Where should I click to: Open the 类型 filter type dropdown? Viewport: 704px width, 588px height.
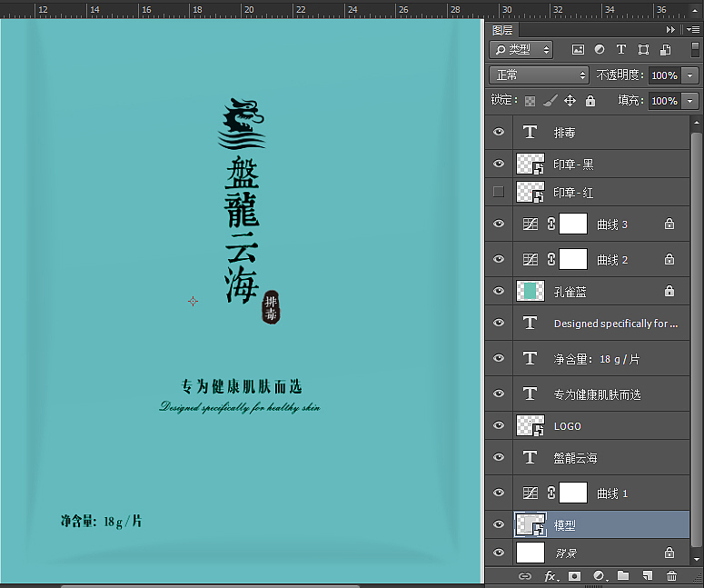(x=521, y=49)
